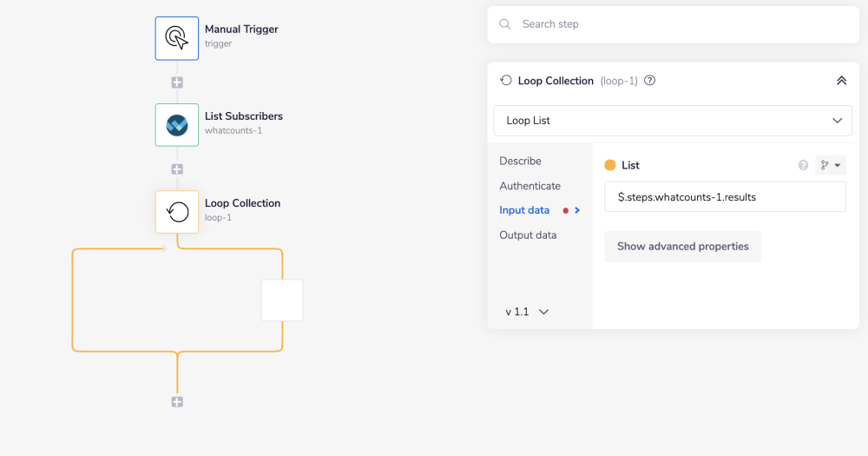Go to the Authenticate tab
868x456 pixels.
[529, 186]
